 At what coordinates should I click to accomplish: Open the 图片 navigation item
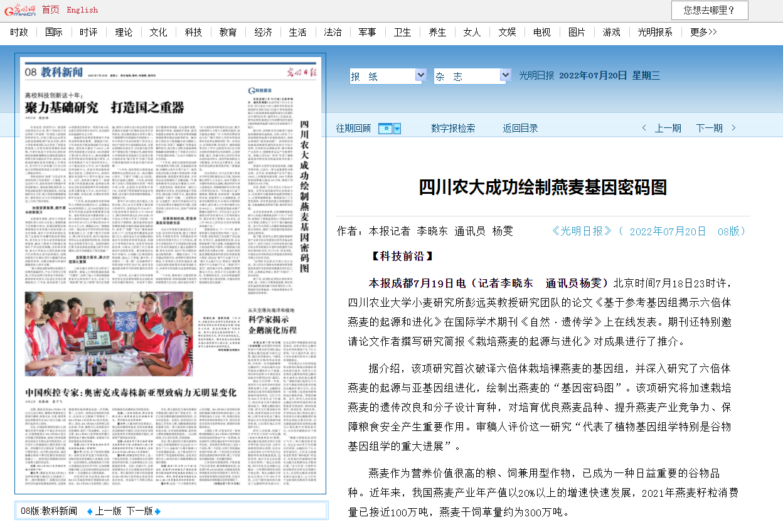pos(577,32)
